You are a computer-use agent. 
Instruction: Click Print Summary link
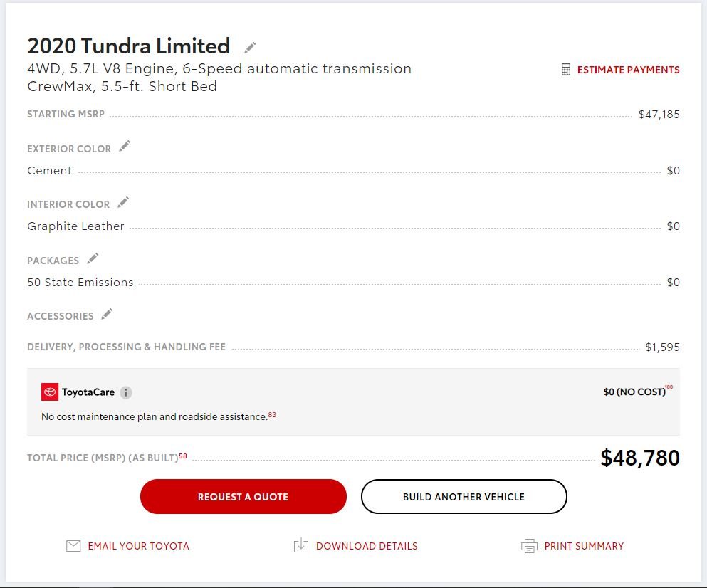pos(584,546)
